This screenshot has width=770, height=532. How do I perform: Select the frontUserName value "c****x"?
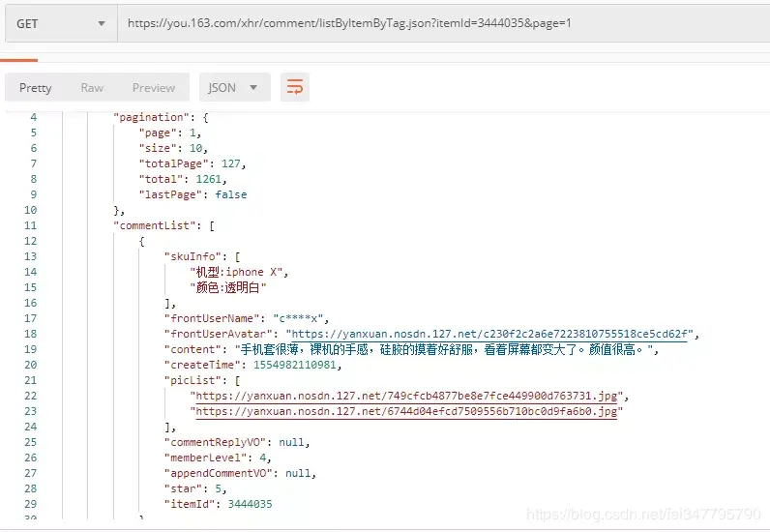[x=298, y=318]
